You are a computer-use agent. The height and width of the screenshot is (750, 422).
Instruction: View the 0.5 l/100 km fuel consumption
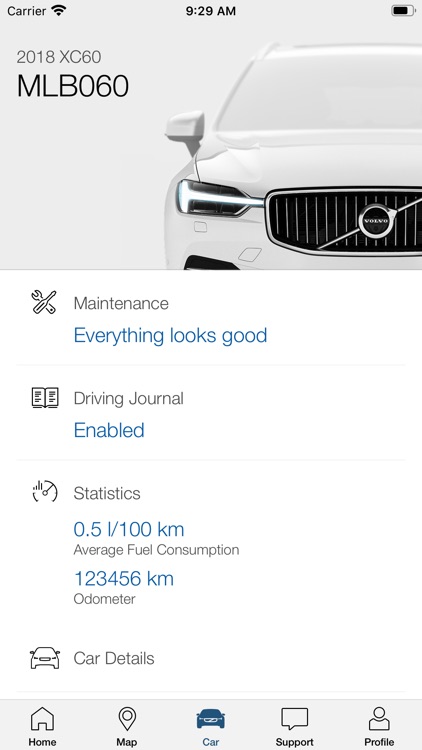click(129, 529)
